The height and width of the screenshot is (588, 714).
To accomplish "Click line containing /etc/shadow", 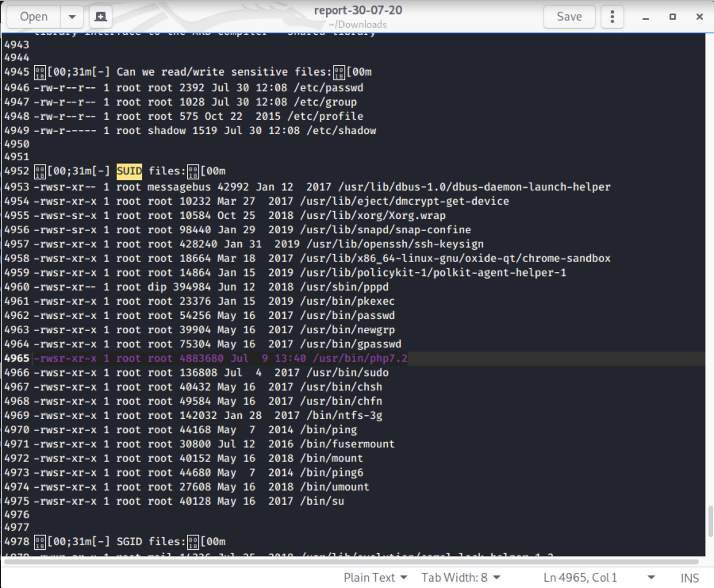I will (341, 131).
